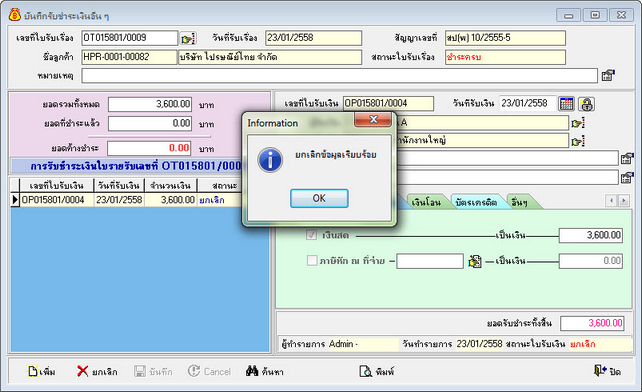642x392 pixels.
Task: Click the สัญญาเลขที่ contract number field
Action: [505, 38]
